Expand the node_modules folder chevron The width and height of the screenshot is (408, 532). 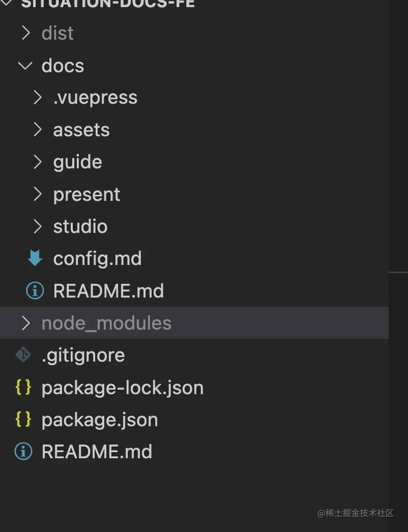pyautogui.click(x=25, y=323)
